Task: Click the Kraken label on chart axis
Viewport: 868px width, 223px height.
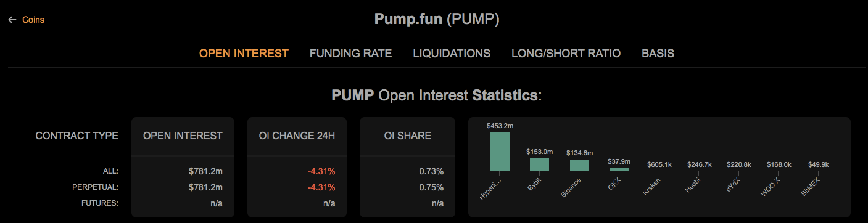Action: click(x=652, y=186)
